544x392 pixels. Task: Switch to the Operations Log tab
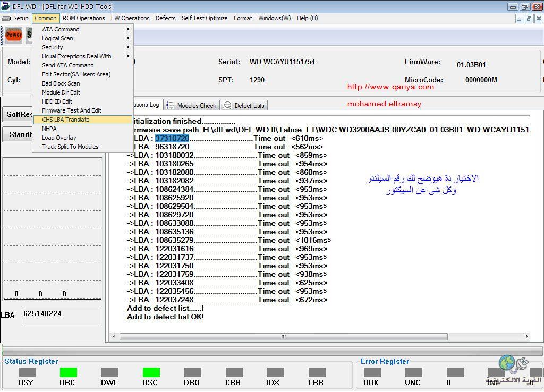tap(148, 105)
